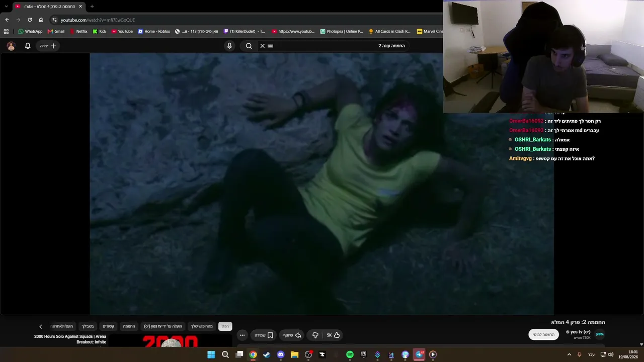Open Gmail bookmark
The image size is (644, 362).
click(x=55, y=31)
